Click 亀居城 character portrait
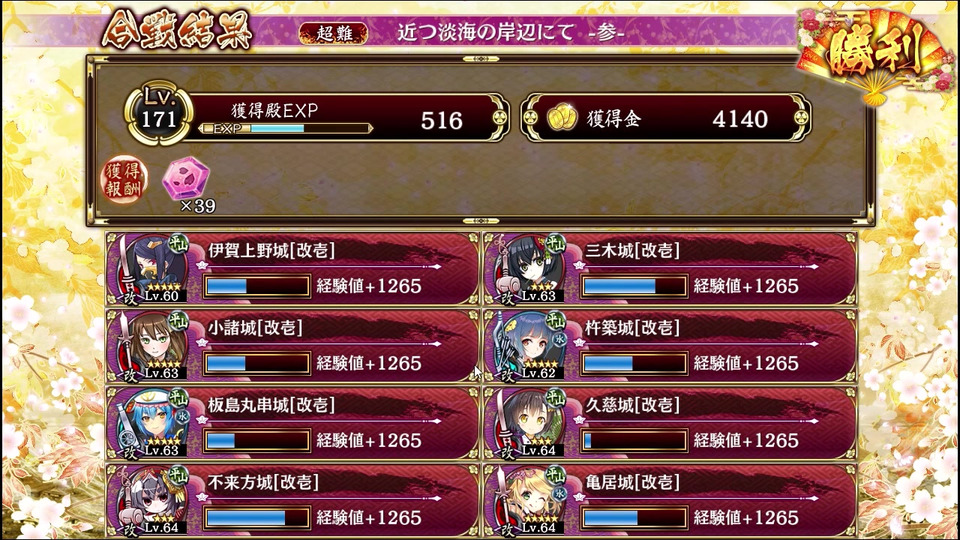The image size is (960, 540). [x=529, y=500]
